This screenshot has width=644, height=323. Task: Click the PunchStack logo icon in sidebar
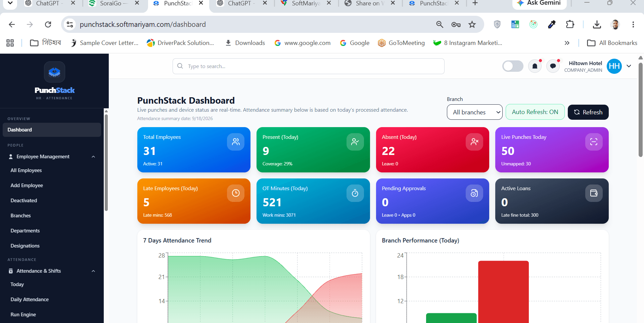[x=54, y=72]
